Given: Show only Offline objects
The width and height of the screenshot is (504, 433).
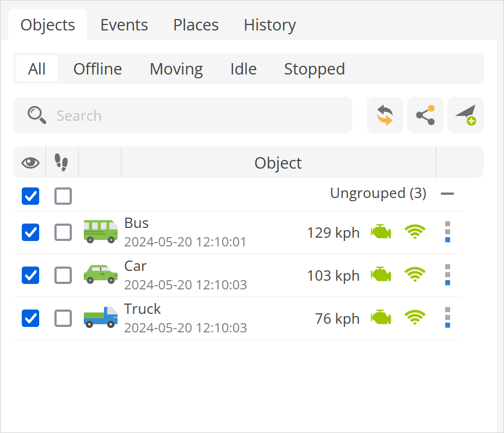Looking at the screenshot, I should (x=97, y=69).
